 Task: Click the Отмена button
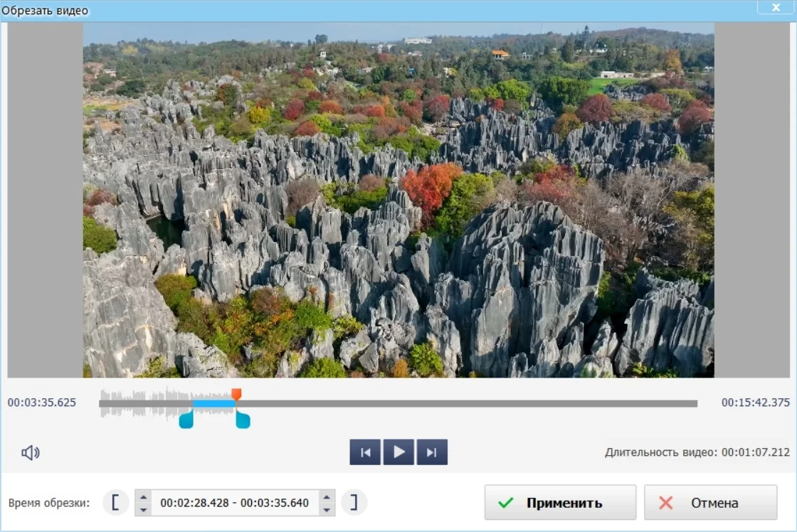pyautogui.click(x=710, y=503)
